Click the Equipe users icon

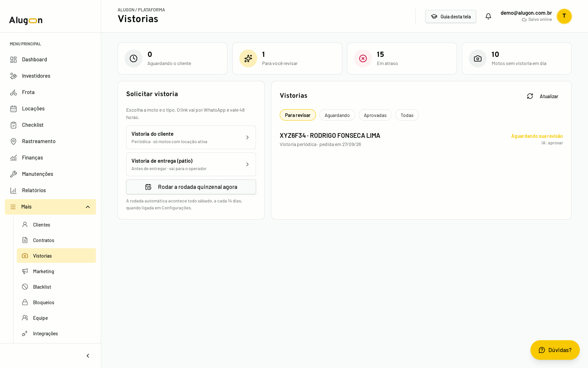(x=25, y=318)
